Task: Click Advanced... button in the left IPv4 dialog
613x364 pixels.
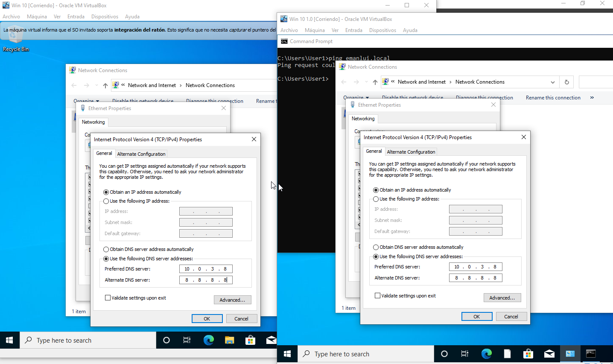Action: coord(232,300)
